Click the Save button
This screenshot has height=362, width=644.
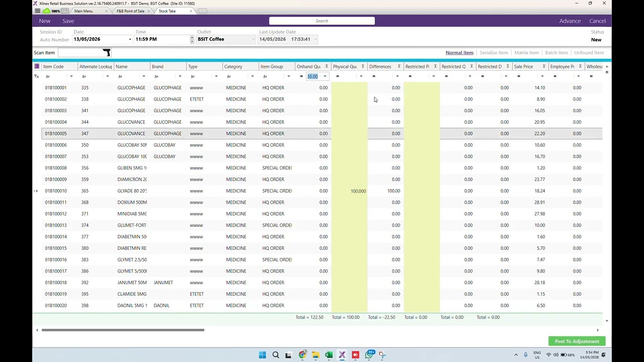click(x=68, y=21)
